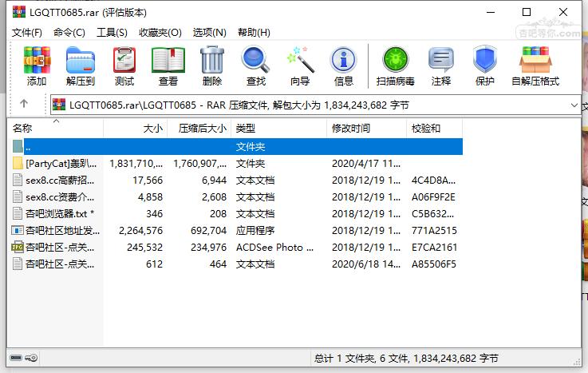Select the sex8.cc高薪招 file name
The height and width of the screenshot is (373, 588).
60,181
